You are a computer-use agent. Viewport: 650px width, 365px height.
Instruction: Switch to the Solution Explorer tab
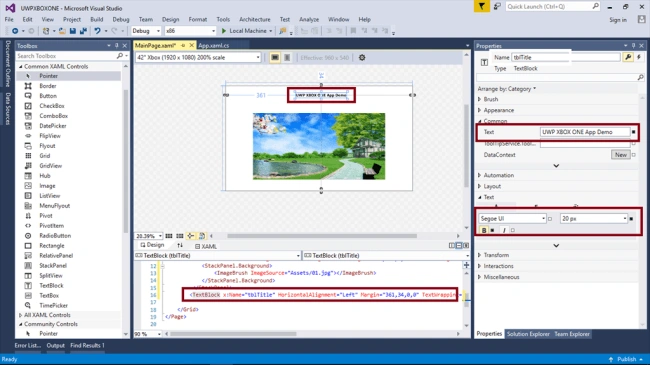tap(528, 334)
